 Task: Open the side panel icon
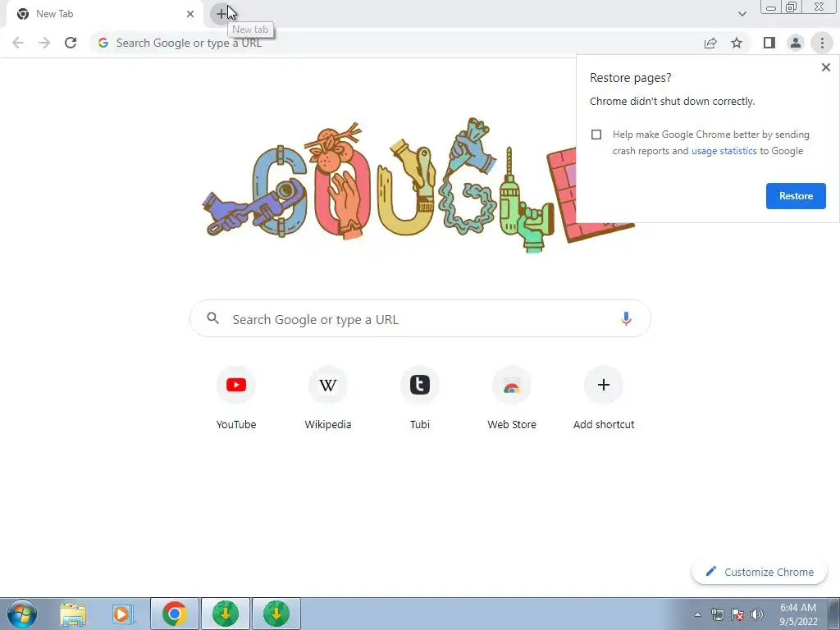(x=769, y=43)
